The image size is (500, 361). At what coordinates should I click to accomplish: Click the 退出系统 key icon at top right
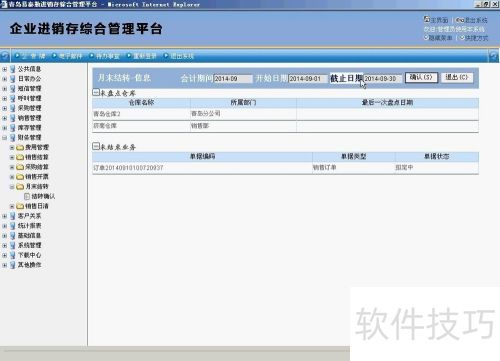[x=460, y=20]
